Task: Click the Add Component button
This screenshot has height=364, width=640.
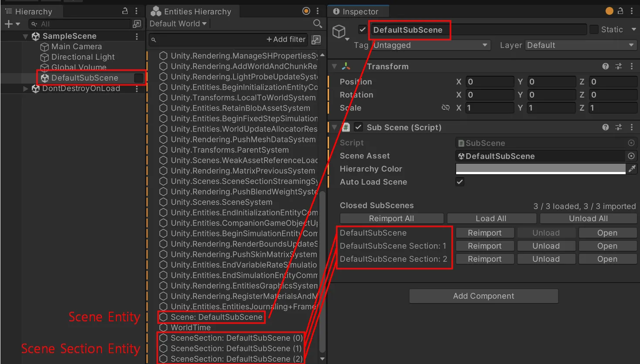Action: [484, 296]
